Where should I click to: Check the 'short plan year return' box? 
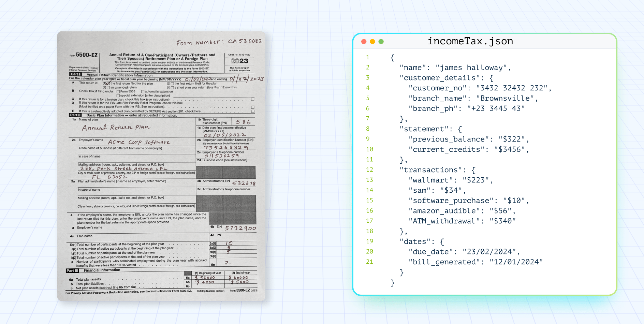[x=172, y=88]
